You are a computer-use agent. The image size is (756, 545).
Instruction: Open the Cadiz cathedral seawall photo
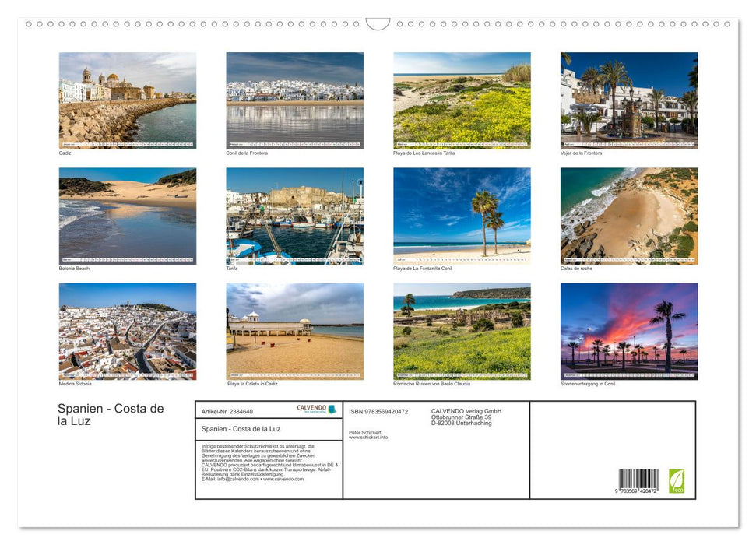(x=127, y=100)
